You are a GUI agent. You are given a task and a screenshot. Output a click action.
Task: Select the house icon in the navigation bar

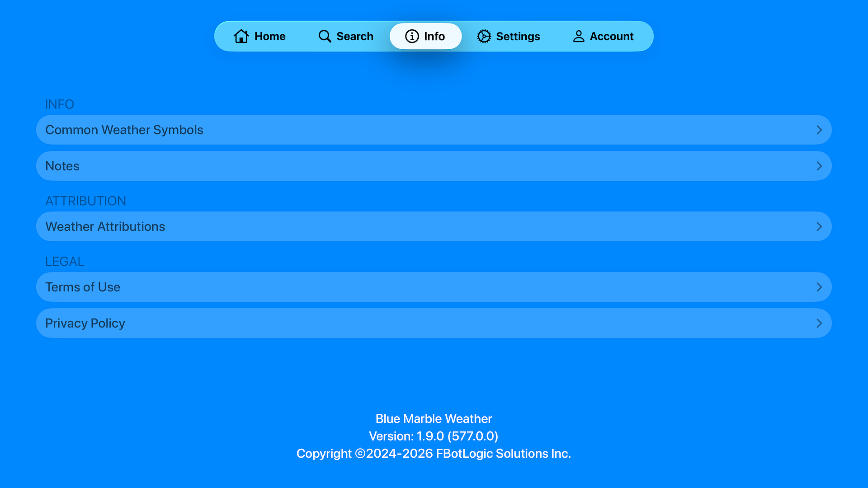(x=241, y=36)
